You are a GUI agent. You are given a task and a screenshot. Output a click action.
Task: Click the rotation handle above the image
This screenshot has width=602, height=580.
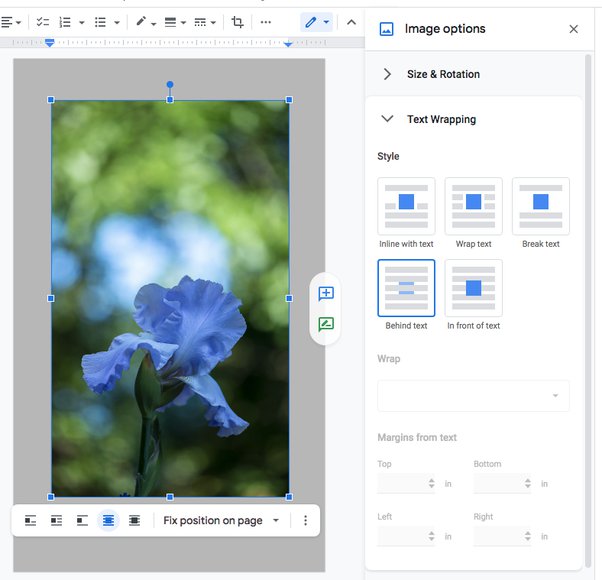click(170, 85)
